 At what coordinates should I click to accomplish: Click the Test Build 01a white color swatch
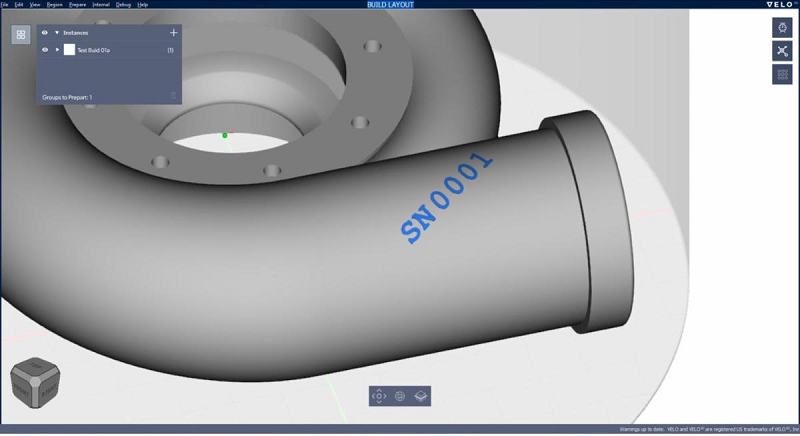69,49
